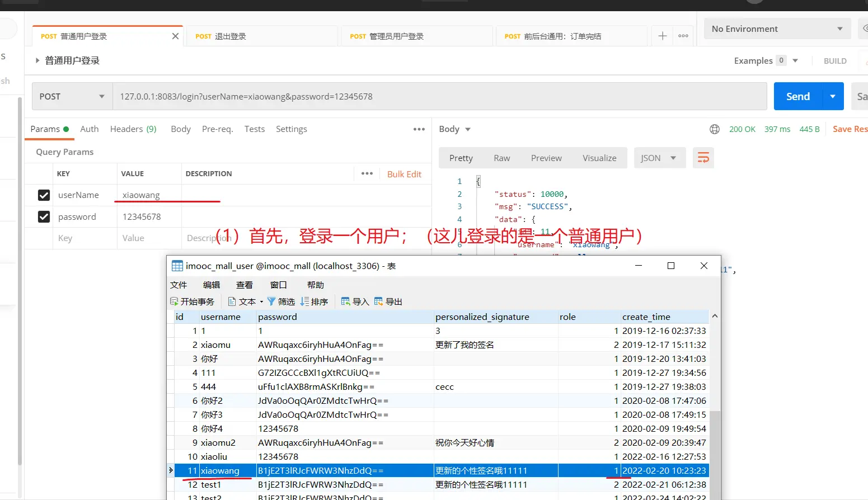Open the No Environment dropdown
Viewport: 868px width, 500px height.
[x=776, y=29]
